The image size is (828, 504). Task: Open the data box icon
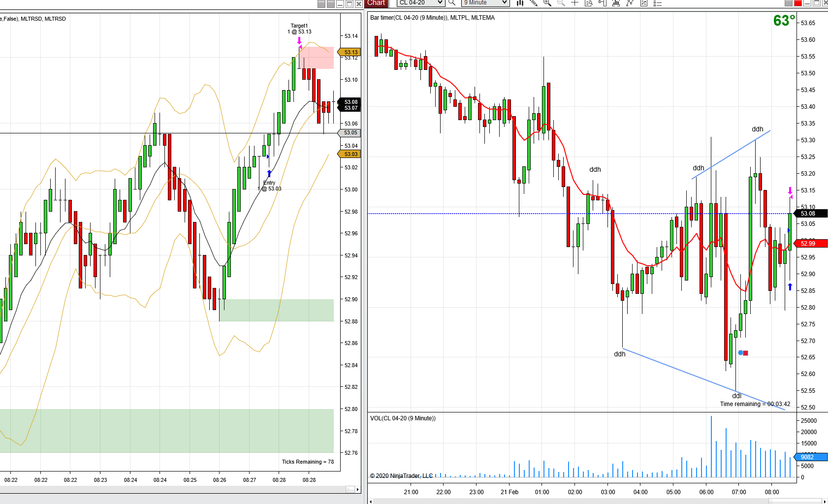pyautogui.click(x=588, y=3)
